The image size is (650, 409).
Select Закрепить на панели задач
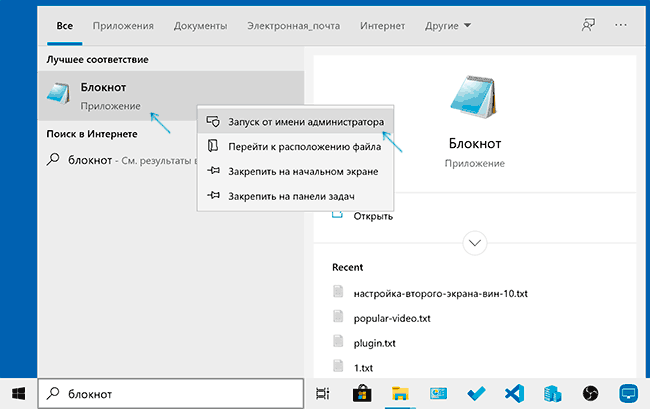[296, 196]
